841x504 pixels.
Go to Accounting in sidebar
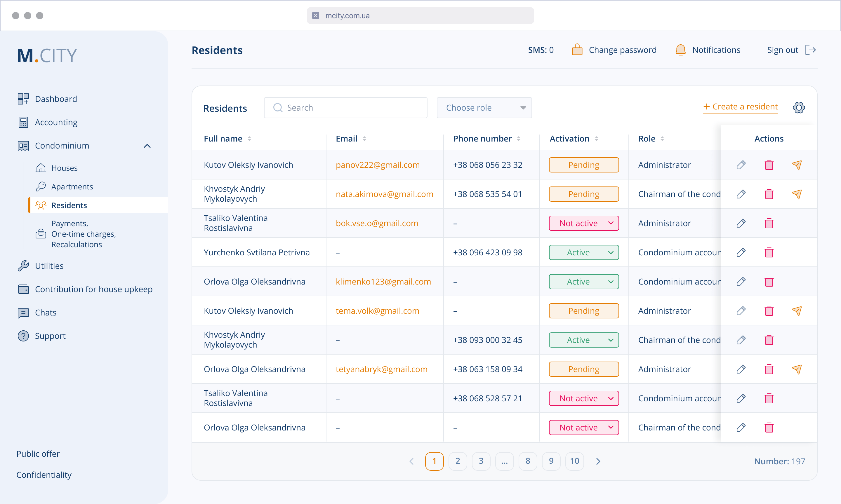[x=56, y=122]
